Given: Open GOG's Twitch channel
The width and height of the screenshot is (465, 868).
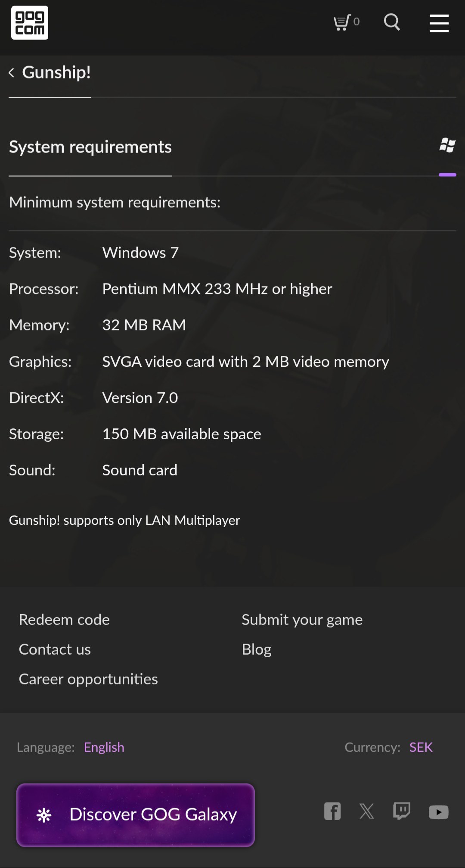Looking at the screenshot, I should (402, 811).
